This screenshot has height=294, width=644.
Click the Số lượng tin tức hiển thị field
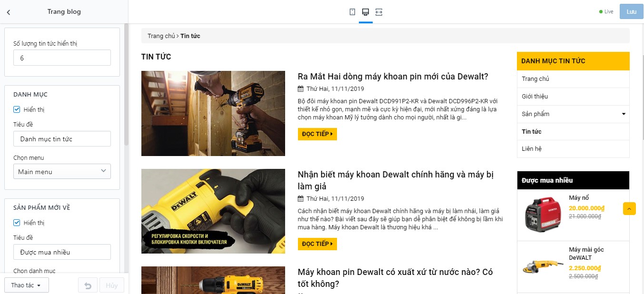pyautogui.click(x=62, y=58)
